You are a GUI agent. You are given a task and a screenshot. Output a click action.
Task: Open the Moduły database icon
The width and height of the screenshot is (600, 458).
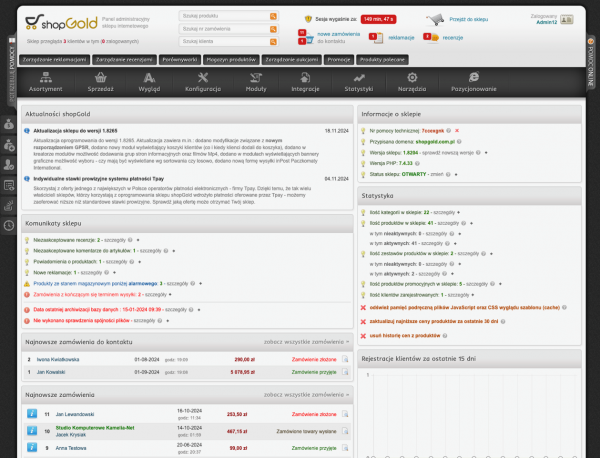256,78
